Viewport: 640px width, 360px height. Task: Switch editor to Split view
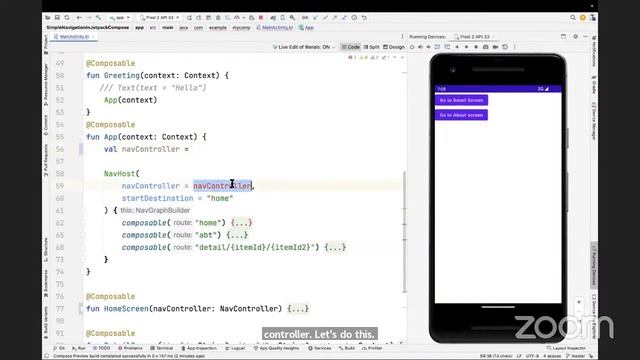tap(371, 47)
